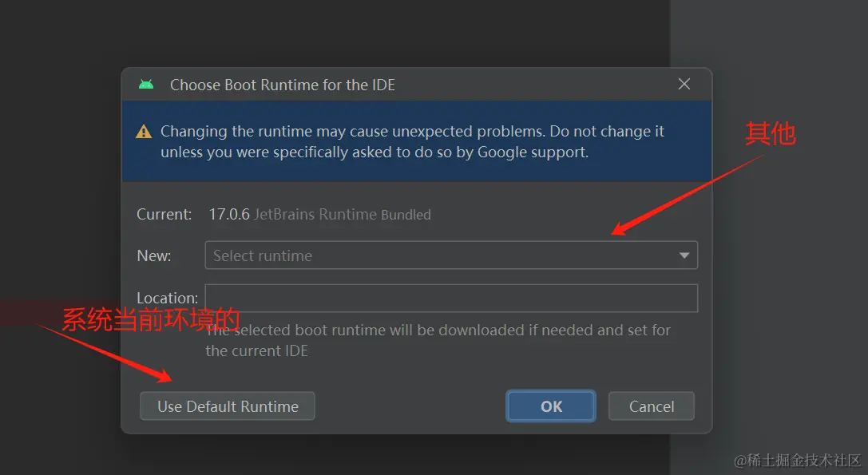The height and width of the screenshot is (475, 868).
Task: Click the warning icon beside the runtime caution message
Action: (144, 131)
